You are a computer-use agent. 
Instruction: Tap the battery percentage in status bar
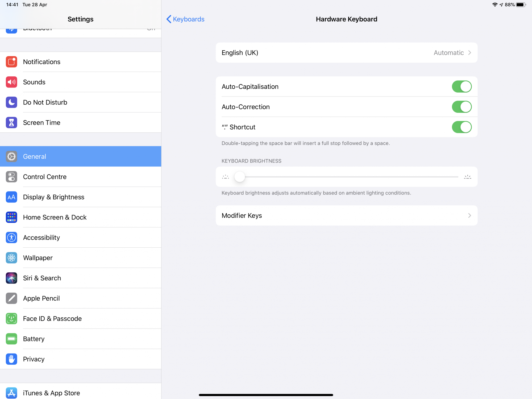click(x=509, y=5)
